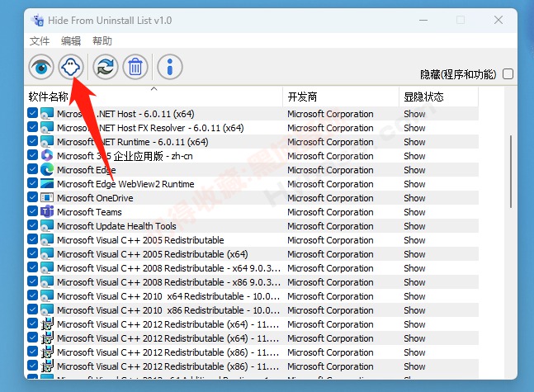
Task: Click the eye icon to show selected programs
Action: coord(41,67)
